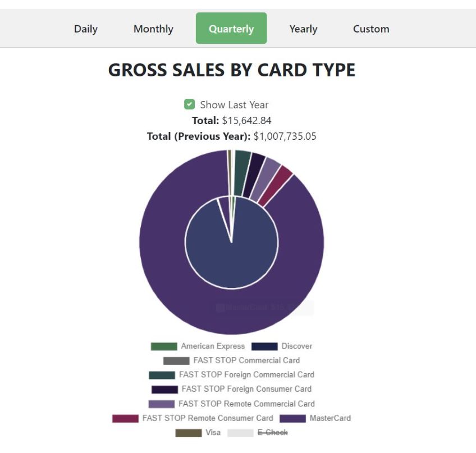Click FAST STOP Remote Commercial Card swatch
476x453 pixels.
[162, 404]
